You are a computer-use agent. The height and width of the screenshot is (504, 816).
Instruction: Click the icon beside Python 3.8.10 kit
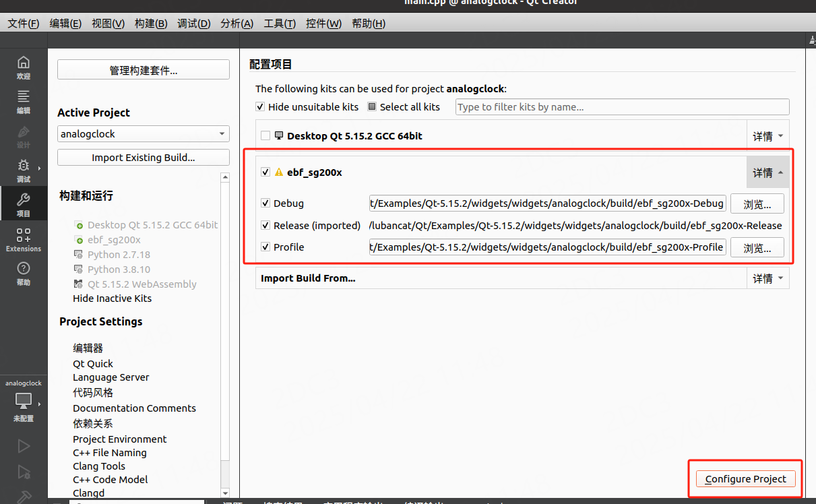(x=80, y=270)
